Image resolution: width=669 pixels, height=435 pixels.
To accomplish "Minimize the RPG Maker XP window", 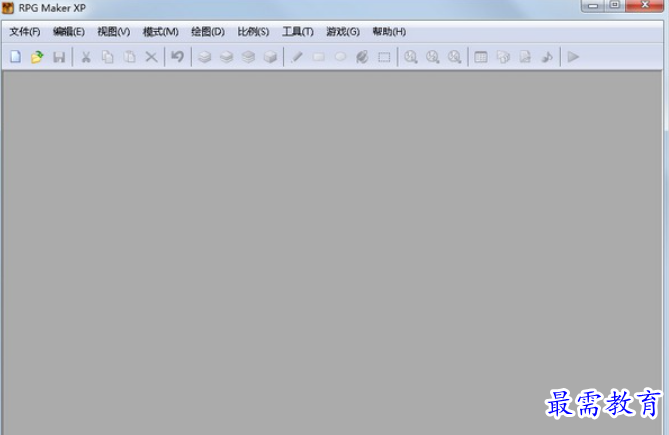I will (592, 6).
